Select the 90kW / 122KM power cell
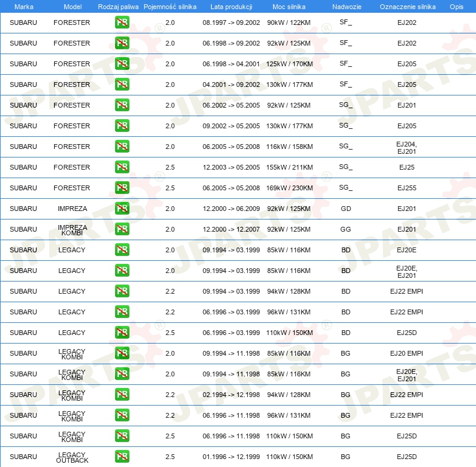 [x=289, y=22]
